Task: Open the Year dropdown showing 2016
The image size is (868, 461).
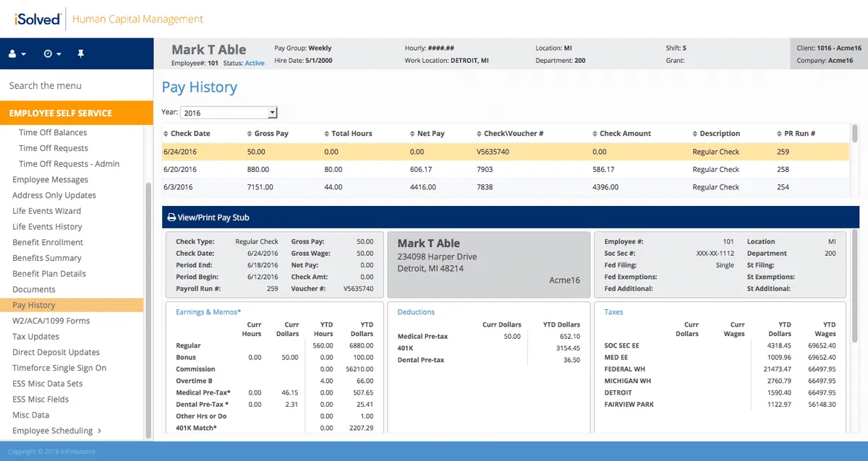Action: pos(229,113)
